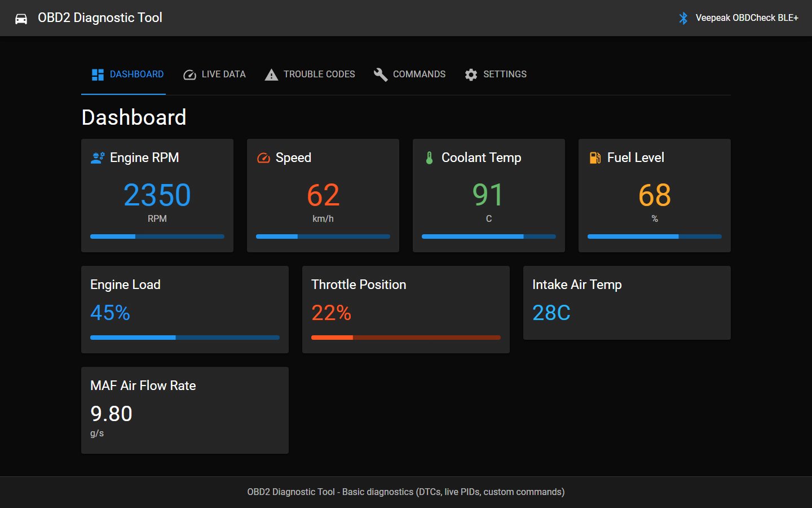
Task: Select the 68 fuel level value
Action: pyautogui.click(x=655, y=195)
